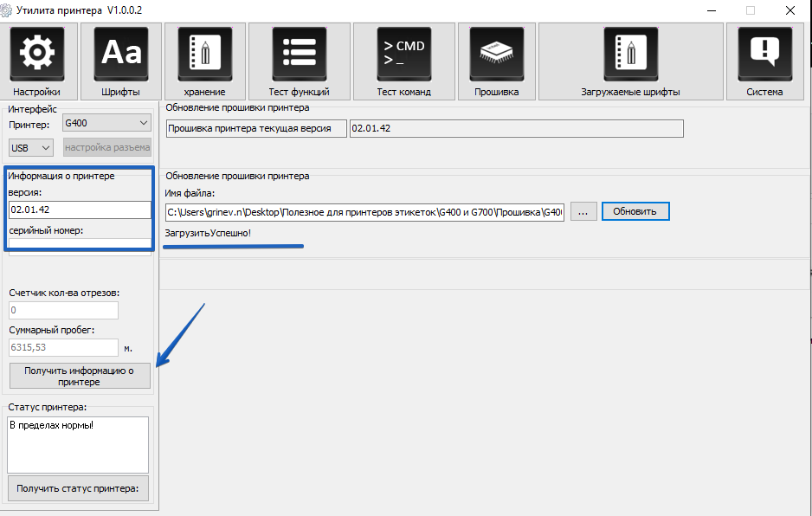Click the хранение storage icon
This screenshot has height=516, width=812.
pyautogui.click(x=204, y=54)
